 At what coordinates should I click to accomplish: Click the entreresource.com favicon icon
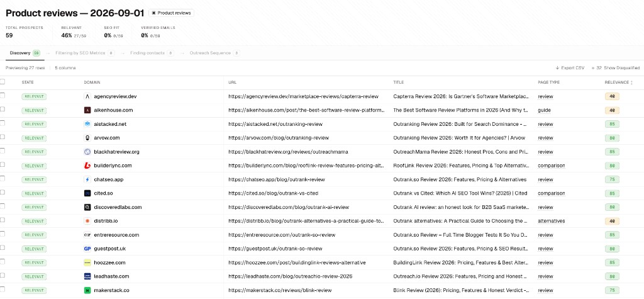tap(87, 235)
